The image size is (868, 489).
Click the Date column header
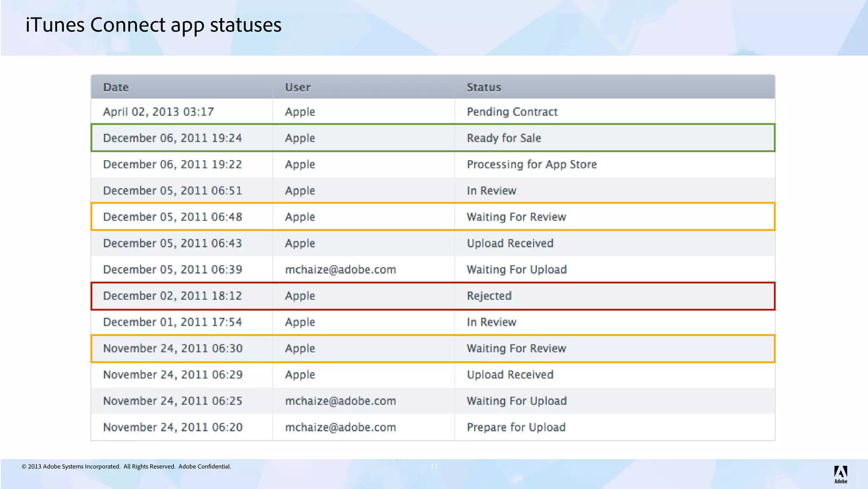[x=116, y=87]
